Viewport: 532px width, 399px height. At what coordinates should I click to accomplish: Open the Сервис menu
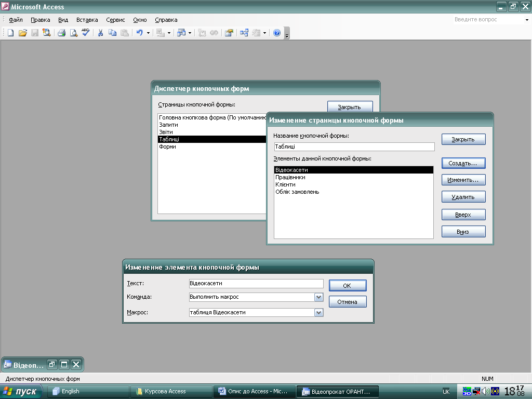(x=115, y=20)
